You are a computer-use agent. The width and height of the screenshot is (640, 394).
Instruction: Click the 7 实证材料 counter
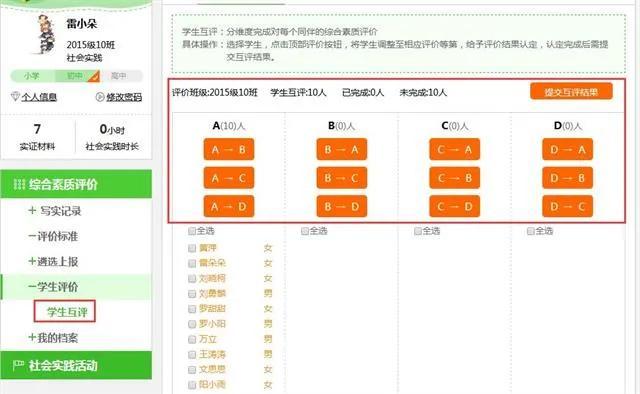coord(37,137)
